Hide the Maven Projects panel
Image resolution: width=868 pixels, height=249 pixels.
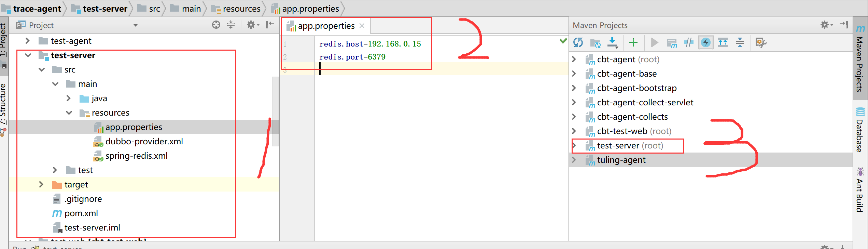(844, 25)
